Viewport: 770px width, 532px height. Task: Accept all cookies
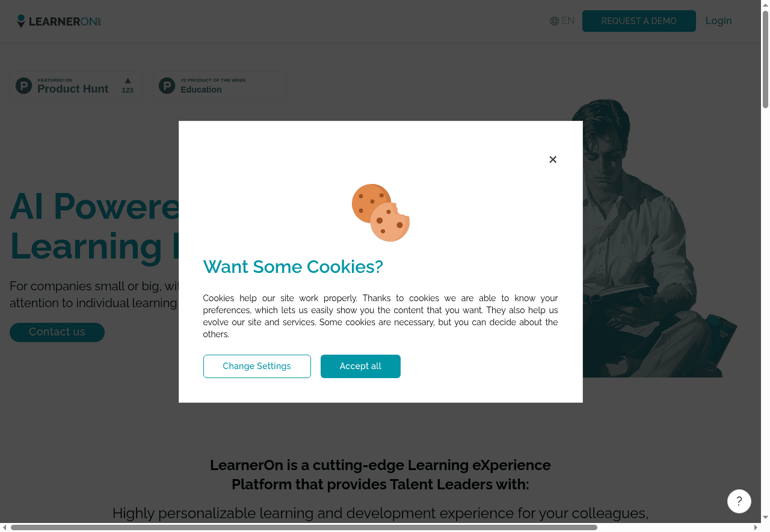360,366
